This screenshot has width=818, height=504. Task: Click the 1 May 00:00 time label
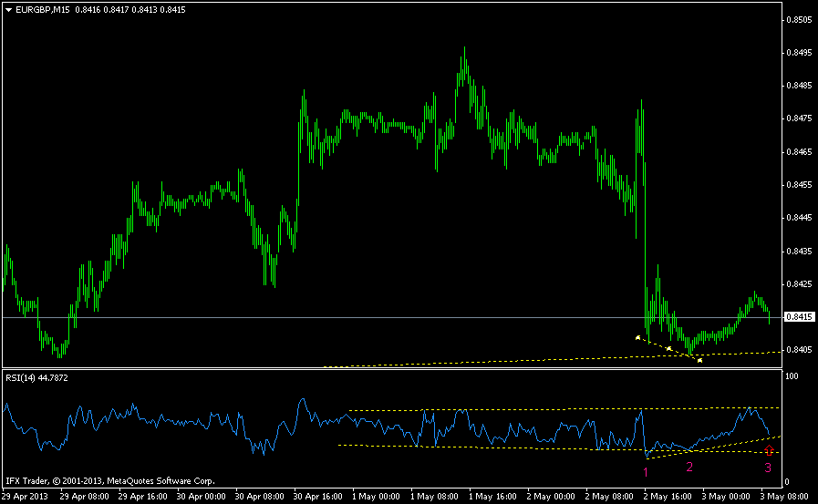(376, 497)
